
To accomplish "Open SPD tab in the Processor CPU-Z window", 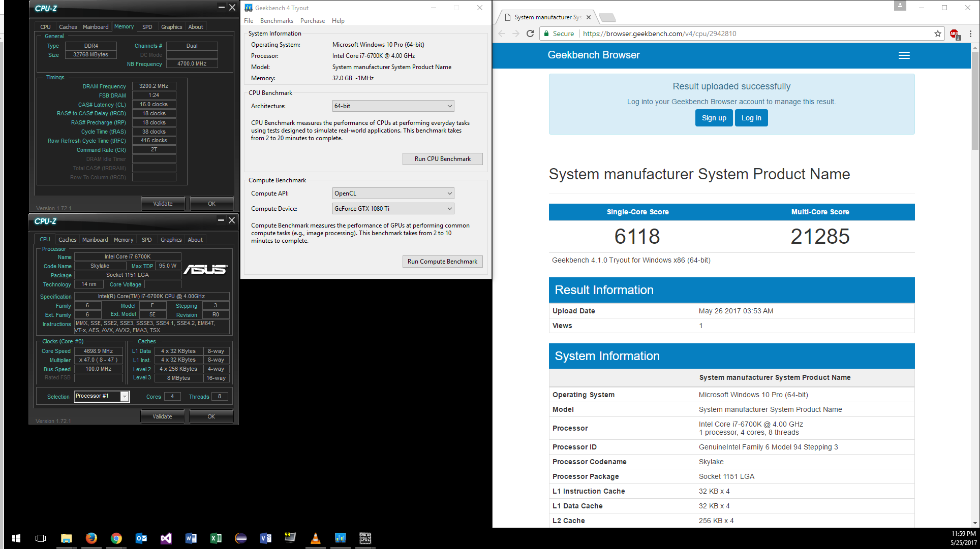I will point(147,240).
